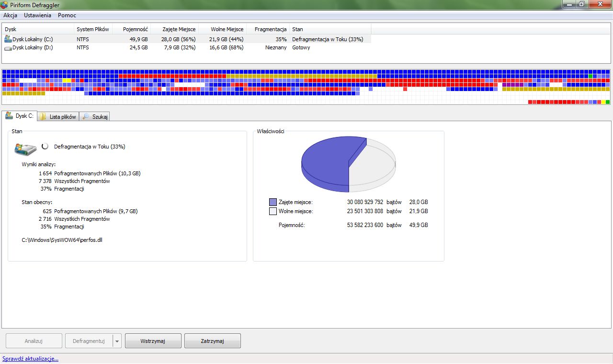
Task: Open the Sprawdź aktualizacje link
Action: [x=30, y=358]
